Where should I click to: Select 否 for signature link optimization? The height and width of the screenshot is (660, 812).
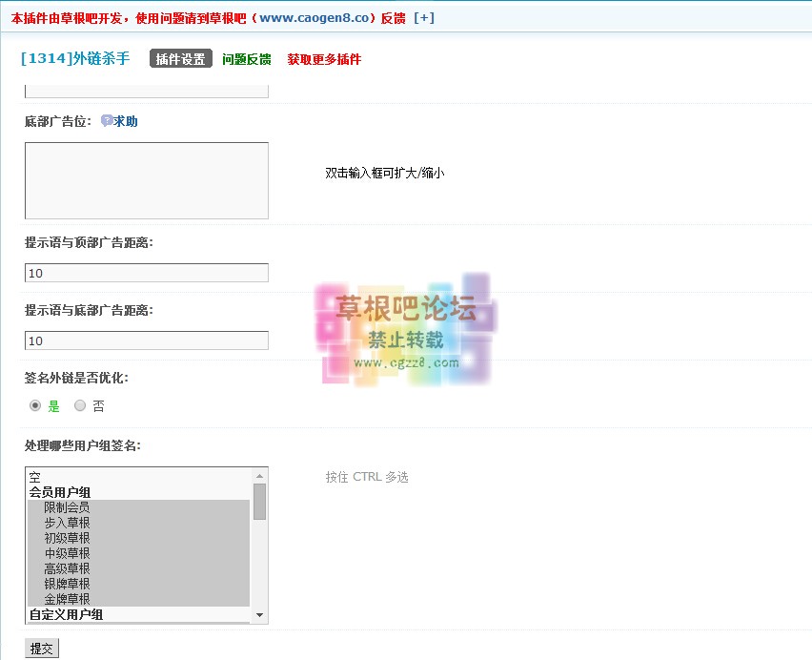coord(80,405)
